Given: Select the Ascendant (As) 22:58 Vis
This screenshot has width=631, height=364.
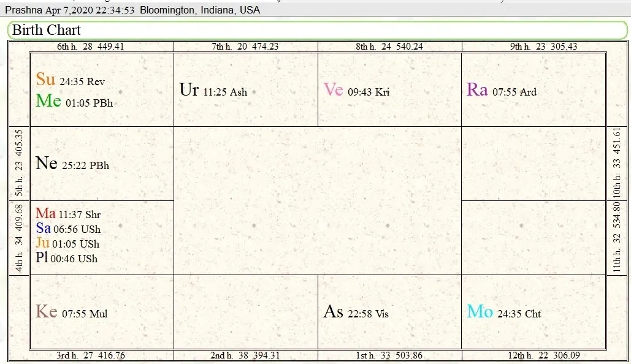Looking at the screenshot, I should (x=356, y=312).
